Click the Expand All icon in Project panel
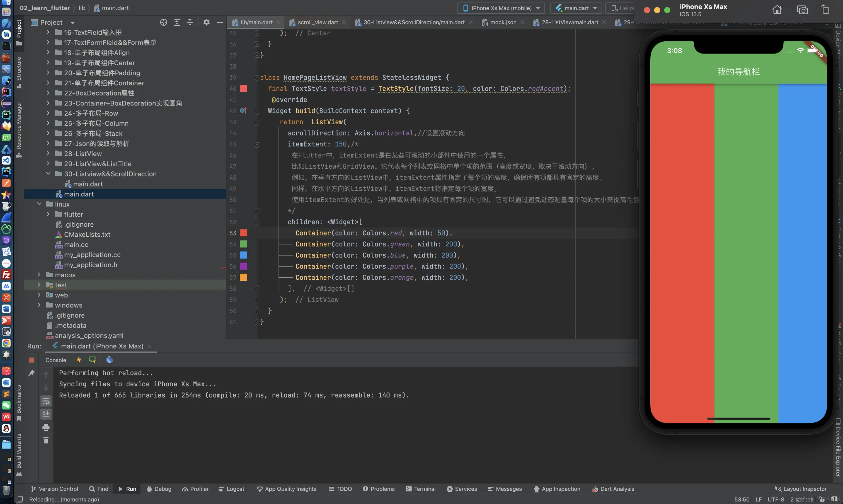The width and height of the screenshot is (843, 504). click(177, 22)
